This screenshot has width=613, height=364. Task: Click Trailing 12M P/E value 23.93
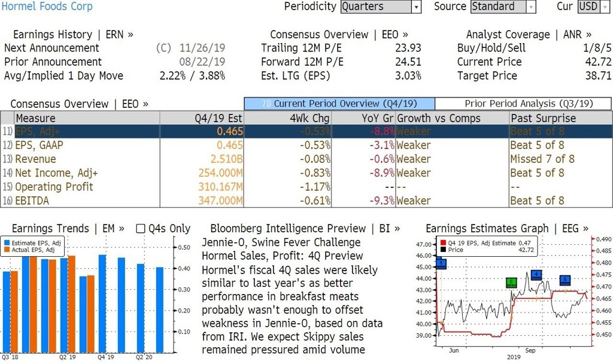pos(408,48)
